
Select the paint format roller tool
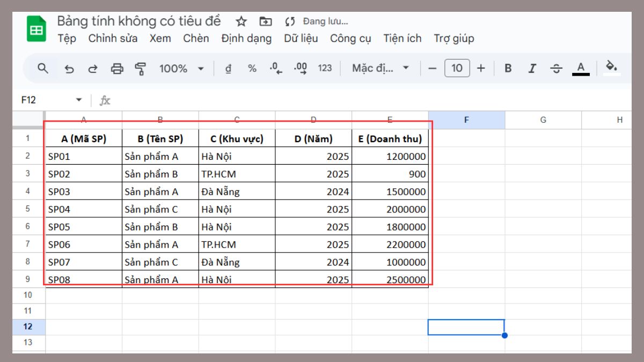coord(141,69)
